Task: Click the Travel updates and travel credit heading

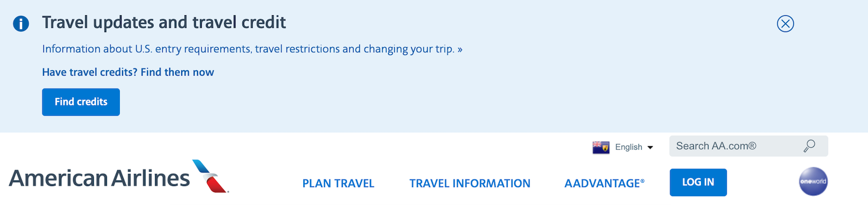Action: click(164, 22)
